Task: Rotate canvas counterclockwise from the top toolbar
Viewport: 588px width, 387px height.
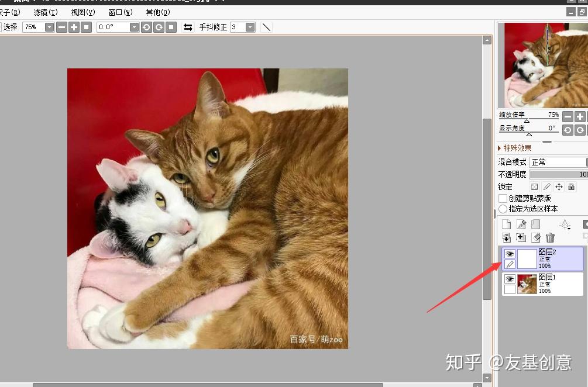Action: [147, 27]
